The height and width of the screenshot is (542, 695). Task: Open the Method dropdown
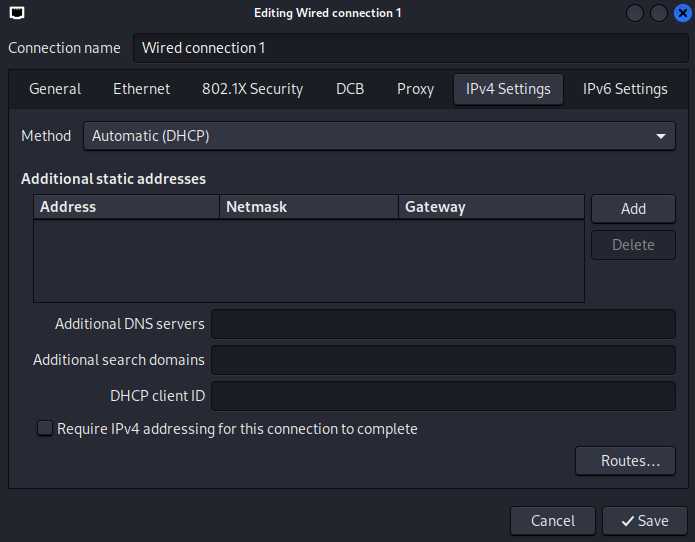379,136
